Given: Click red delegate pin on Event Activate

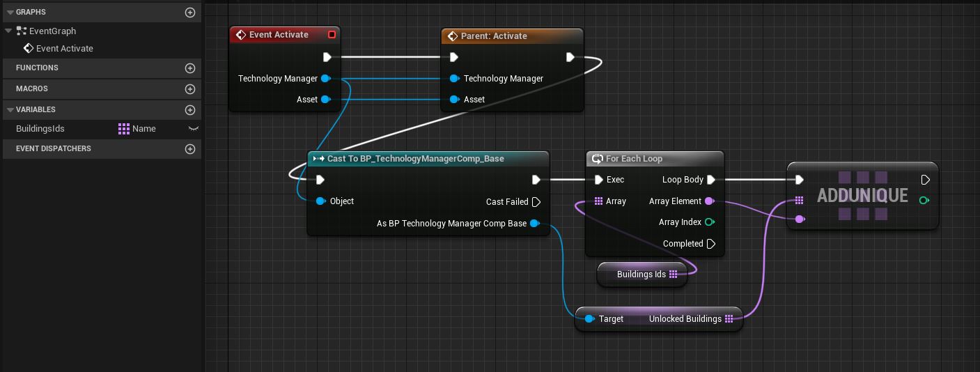Looking at the screenshot, I should click(332, 35).
